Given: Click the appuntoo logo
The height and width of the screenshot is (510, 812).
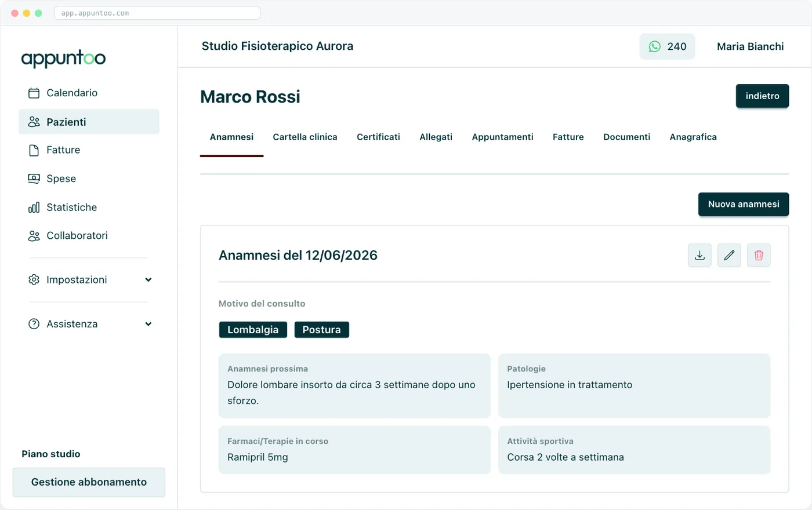Looking at the screenshot, I should click(63, 58).
